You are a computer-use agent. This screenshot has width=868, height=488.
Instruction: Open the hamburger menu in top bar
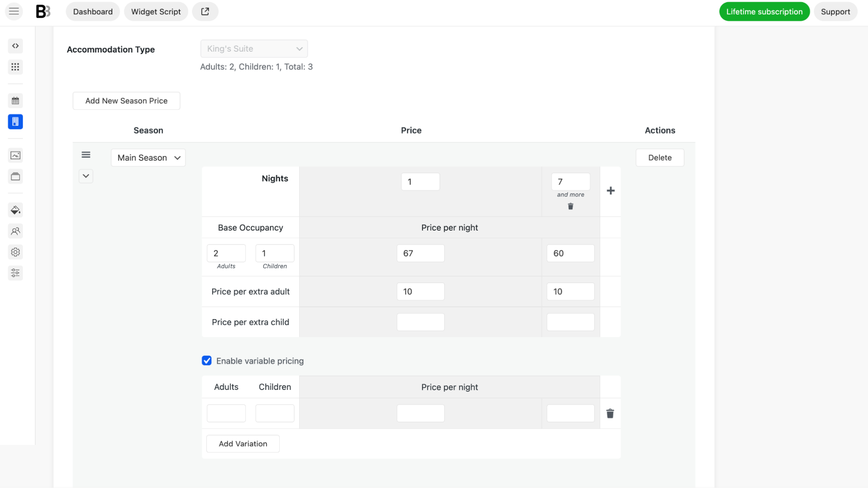(14, 11)
